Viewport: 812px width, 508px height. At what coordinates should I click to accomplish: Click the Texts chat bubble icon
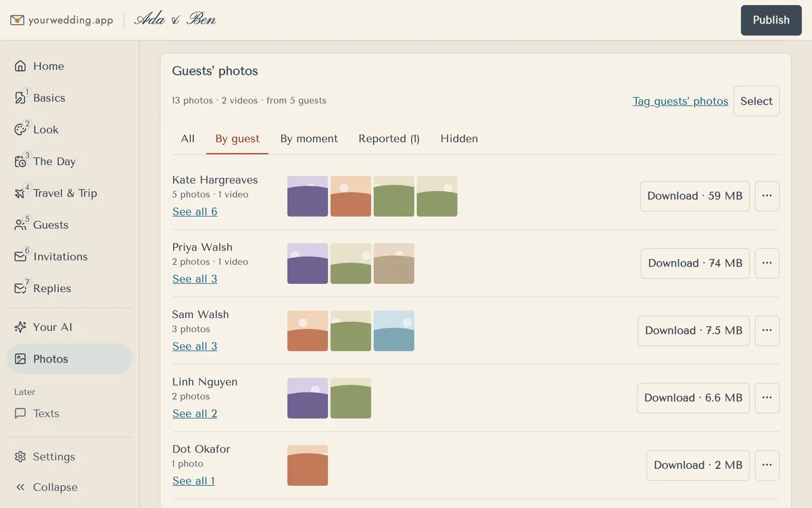pos(20,413)
